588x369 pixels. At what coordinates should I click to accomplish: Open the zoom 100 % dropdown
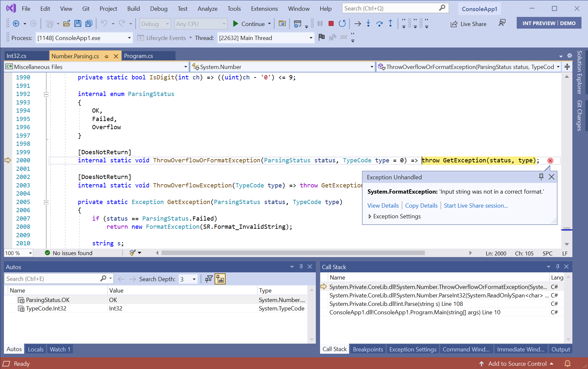[x=19, y=253]
